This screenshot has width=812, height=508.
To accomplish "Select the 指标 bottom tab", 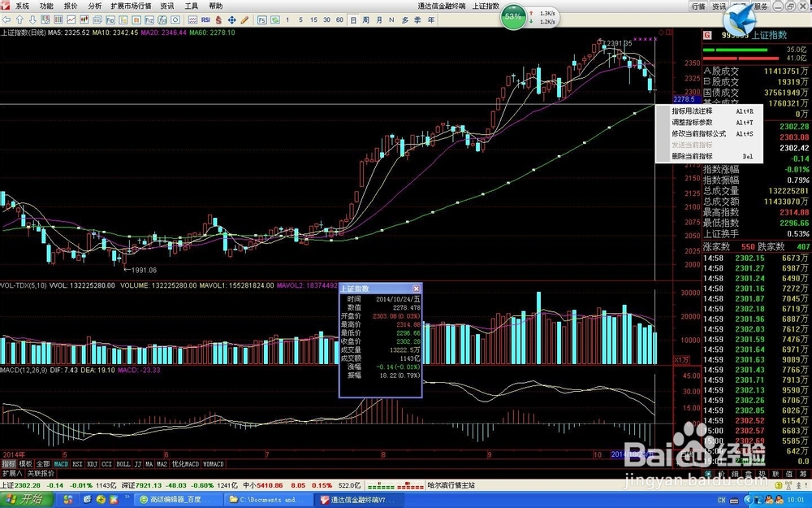I will (8, 464).
